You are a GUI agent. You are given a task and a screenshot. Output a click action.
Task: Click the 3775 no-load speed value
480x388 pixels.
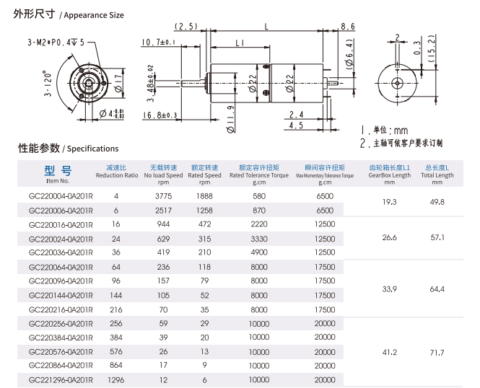[x=163, y=196]
